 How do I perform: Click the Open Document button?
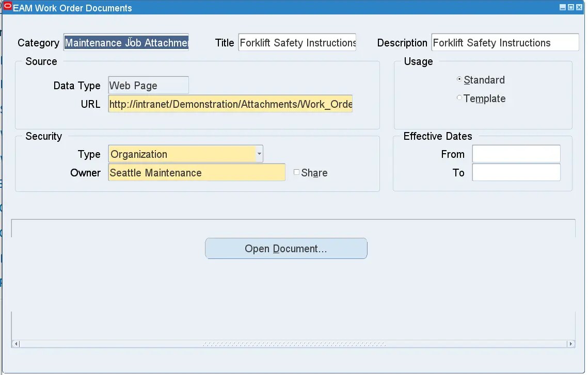tap(286, 248)
